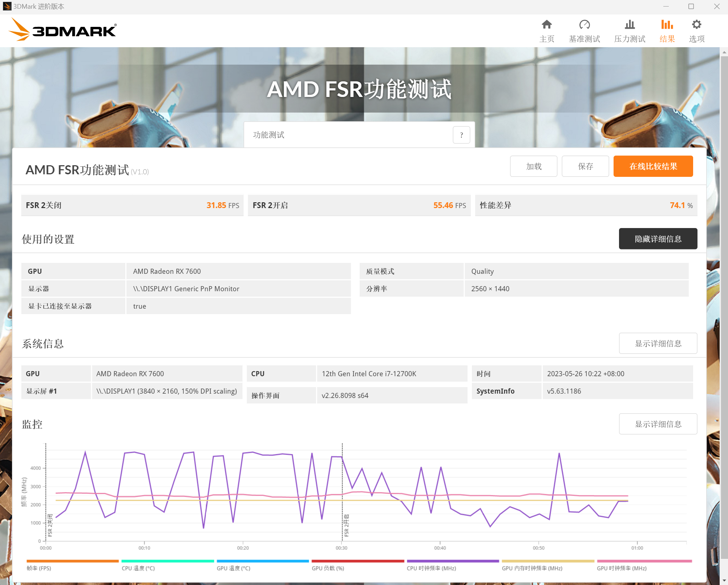Click the 使用的设置 section heading

[48, 239]
